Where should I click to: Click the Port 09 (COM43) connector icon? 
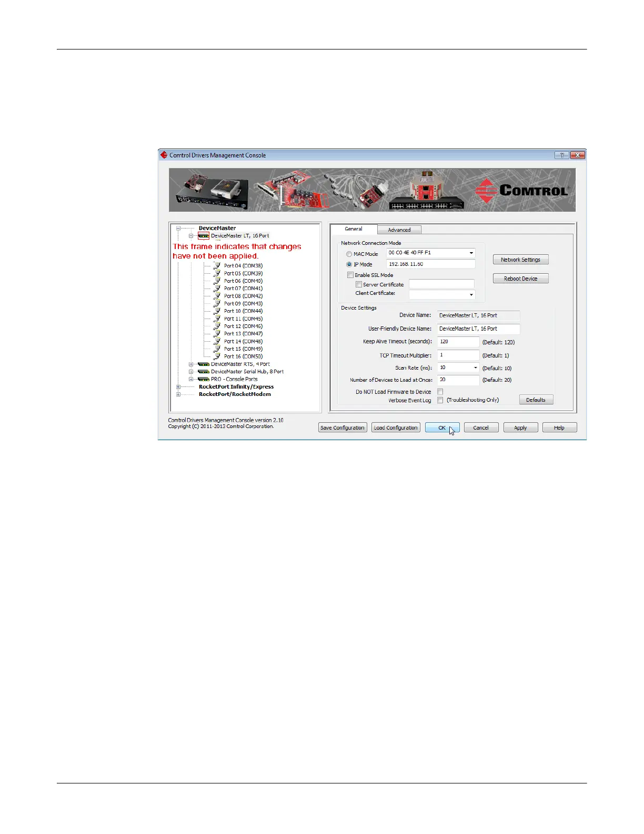(x=217, y=304)
